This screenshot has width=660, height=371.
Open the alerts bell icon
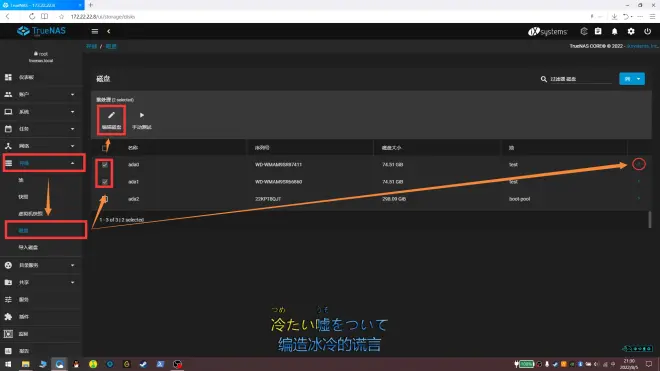[614, 31]
